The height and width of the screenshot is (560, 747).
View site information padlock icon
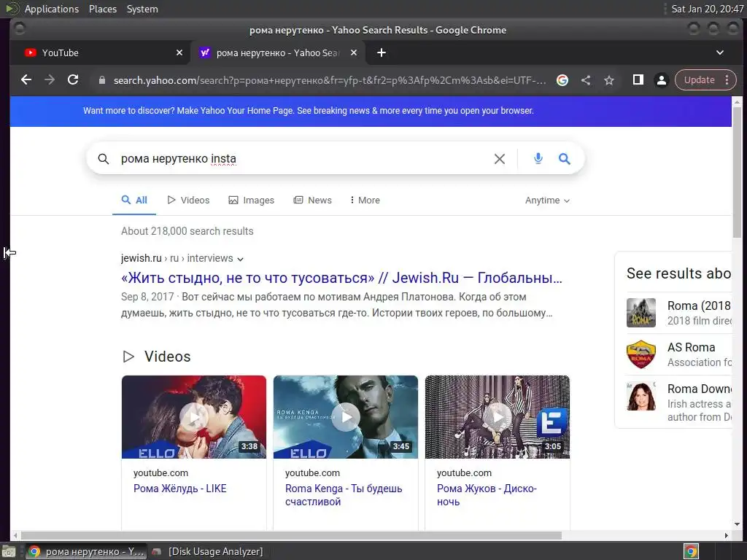[x=101, y=80]
